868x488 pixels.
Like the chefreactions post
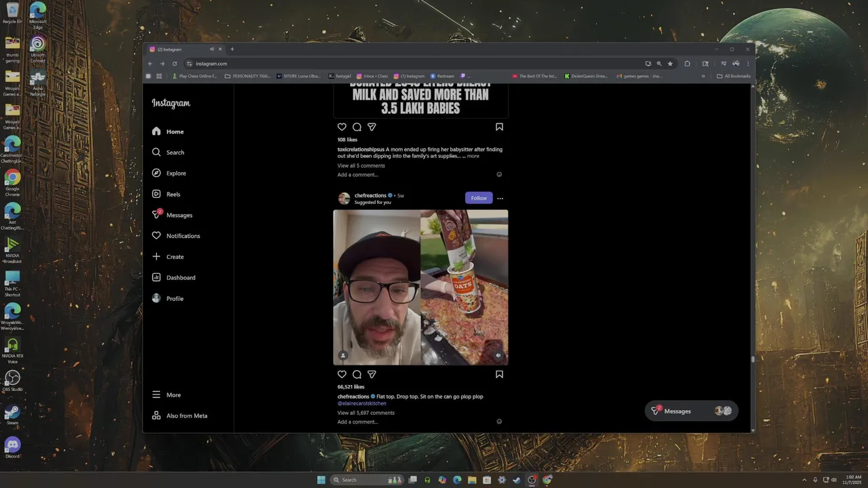pos(342,374)
